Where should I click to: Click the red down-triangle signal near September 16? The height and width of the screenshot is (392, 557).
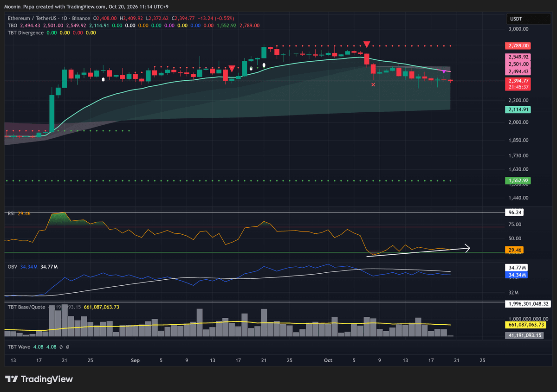[x=232, y=68]
